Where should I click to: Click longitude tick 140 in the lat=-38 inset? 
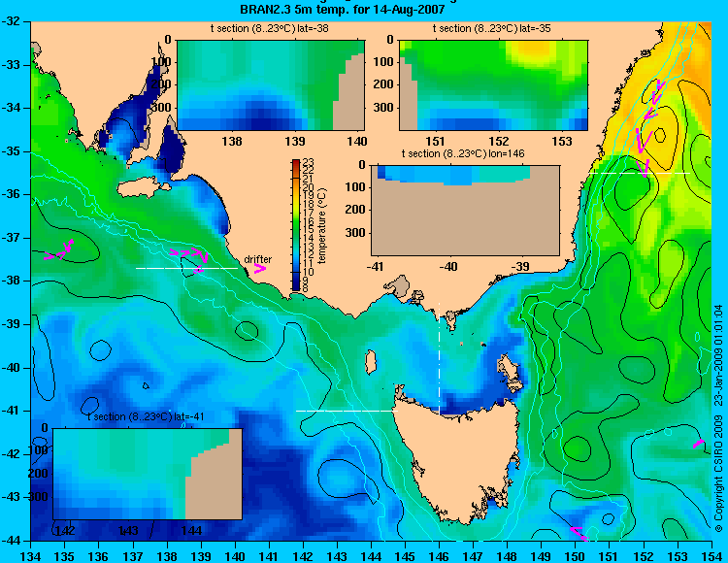(x=358, y=141)
